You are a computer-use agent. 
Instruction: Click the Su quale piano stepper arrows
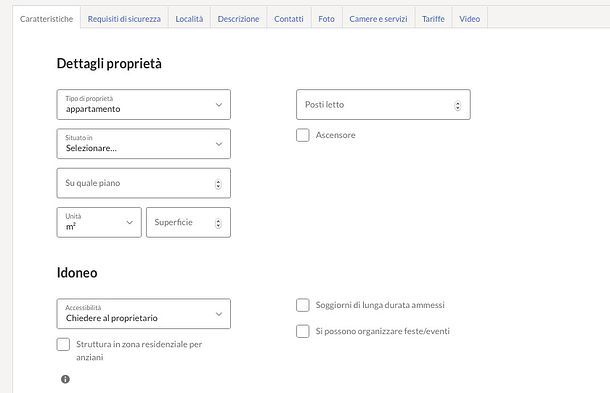(x=218, y=184)
